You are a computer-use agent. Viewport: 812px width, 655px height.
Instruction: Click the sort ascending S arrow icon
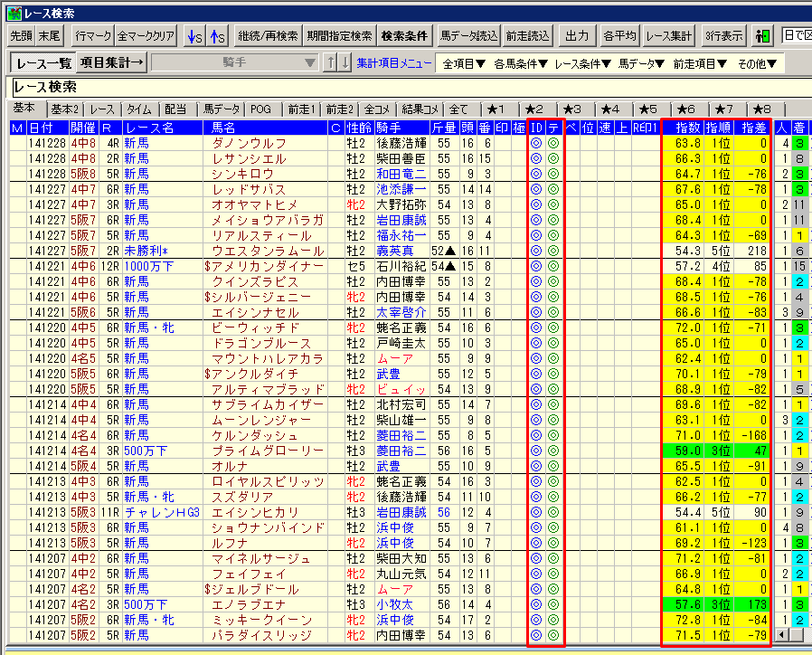click(x=218, y=36)
